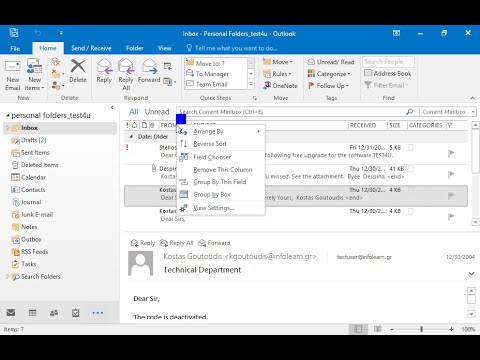Open the Clean Up icon menu
Viewport: 480px width, 360px height.
point(57,74)
